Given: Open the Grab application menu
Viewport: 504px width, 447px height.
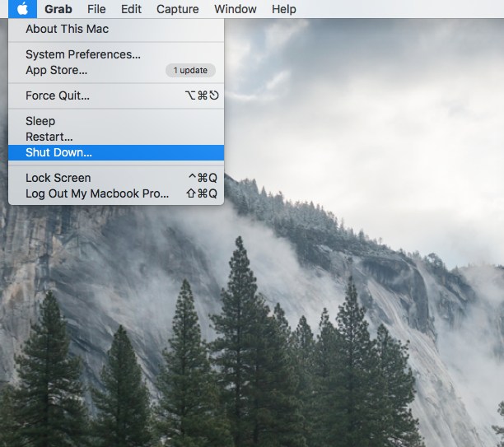Looking at the screenshot, I should 58,9.
